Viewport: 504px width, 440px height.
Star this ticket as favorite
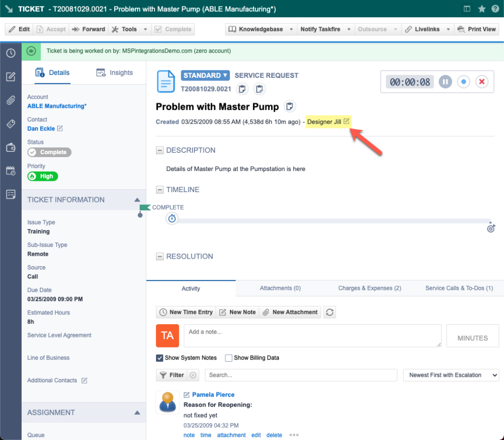(482, 9)
